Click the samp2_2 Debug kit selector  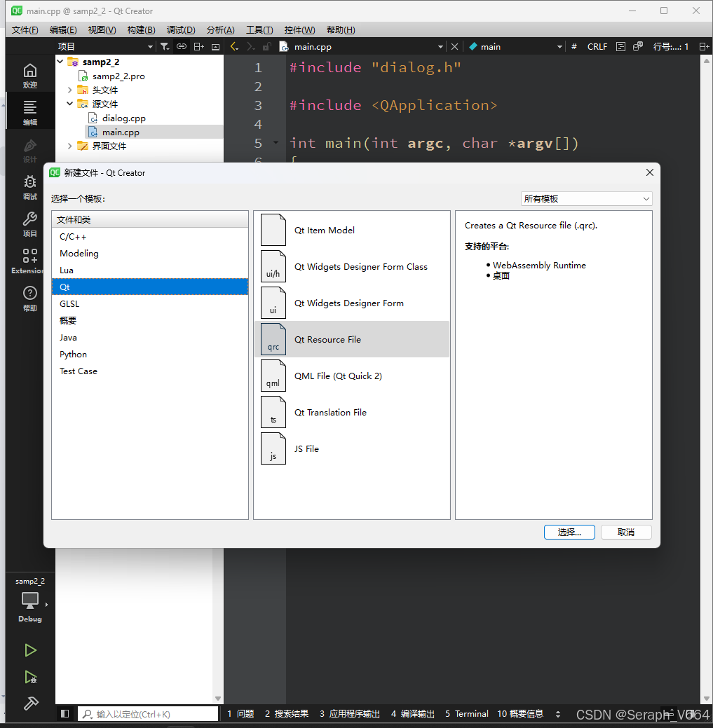click(x=30, y=599)
